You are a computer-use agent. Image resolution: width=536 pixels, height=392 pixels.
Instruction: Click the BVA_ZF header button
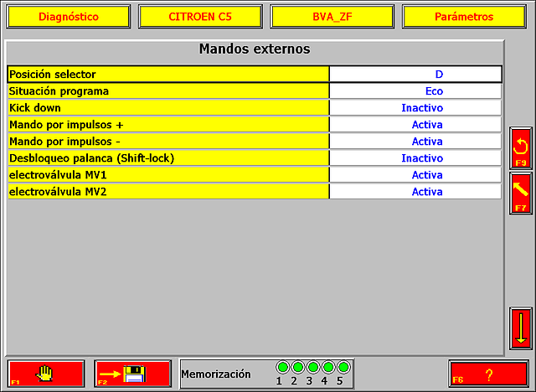point(333,17)
